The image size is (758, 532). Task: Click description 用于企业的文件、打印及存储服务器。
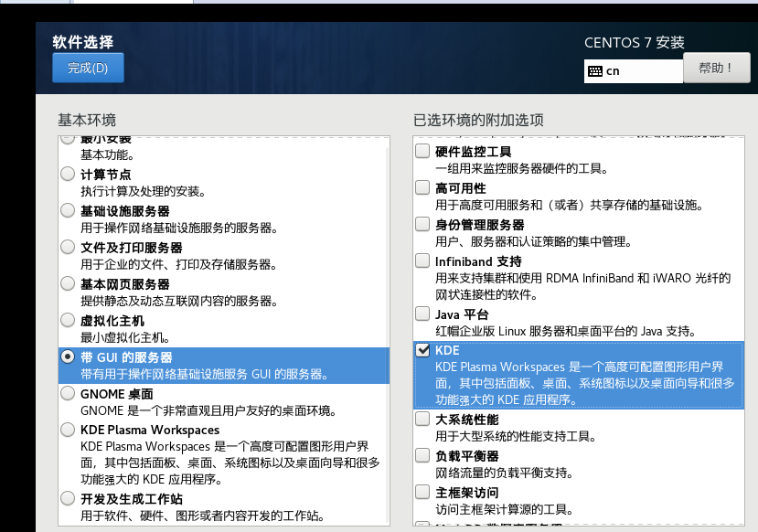[179, 265]
